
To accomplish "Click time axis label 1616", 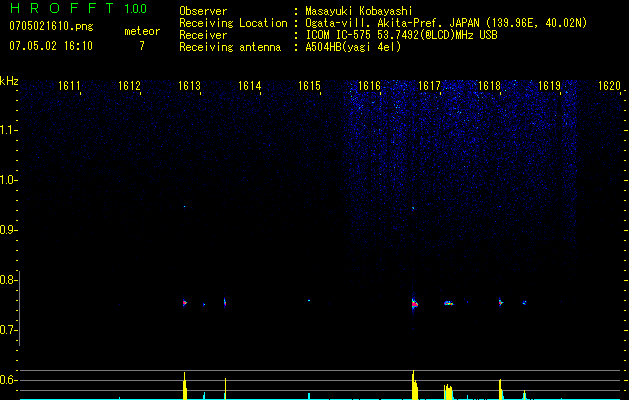I will coord(369,86).
